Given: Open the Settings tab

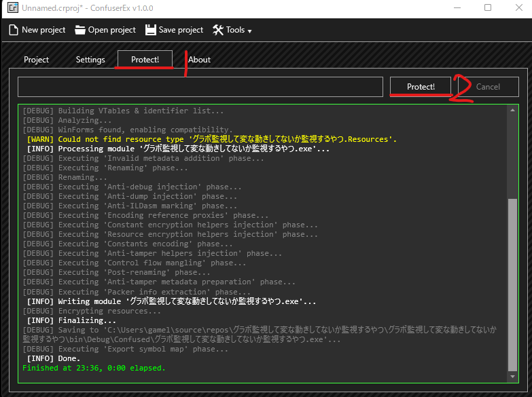Looking at the screenshot, I should click(90, 60).
